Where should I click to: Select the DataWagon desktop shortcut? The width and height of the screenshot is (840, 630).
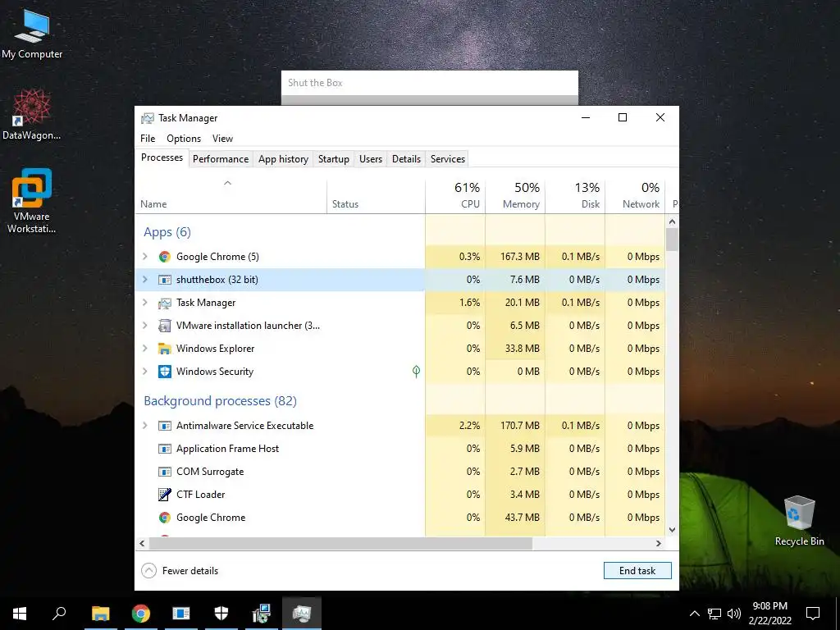(x=32, y=114)
